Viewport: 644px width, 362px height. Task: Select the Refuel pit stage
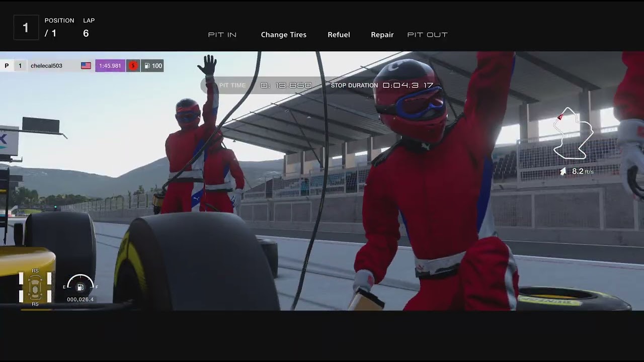[x=339, y=35]
